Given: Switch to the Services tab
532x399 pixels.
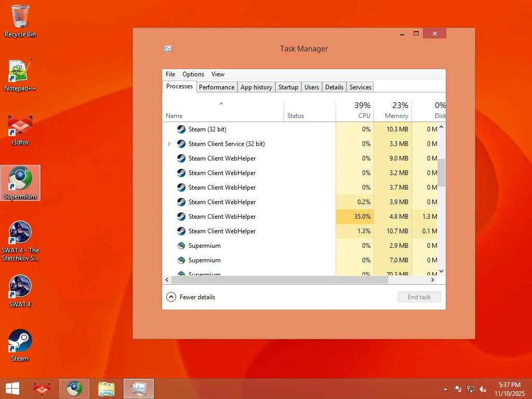Looking at the screenshot, I should point(361,87).
